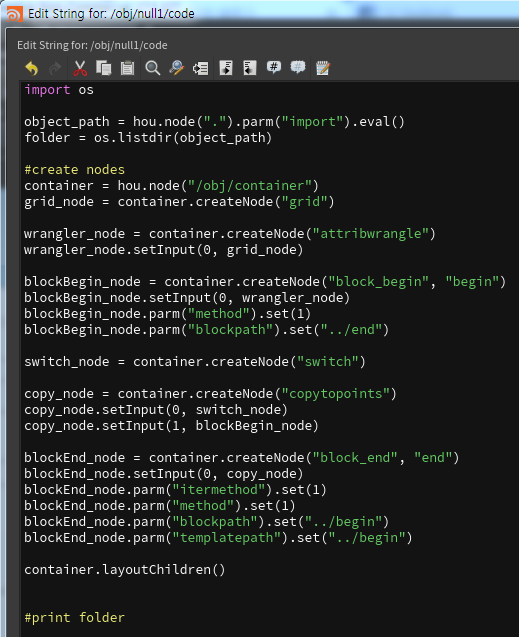Open Find and Replace icon
The height and width of the screenshot is (637, 519).
(x=177, y=68)
